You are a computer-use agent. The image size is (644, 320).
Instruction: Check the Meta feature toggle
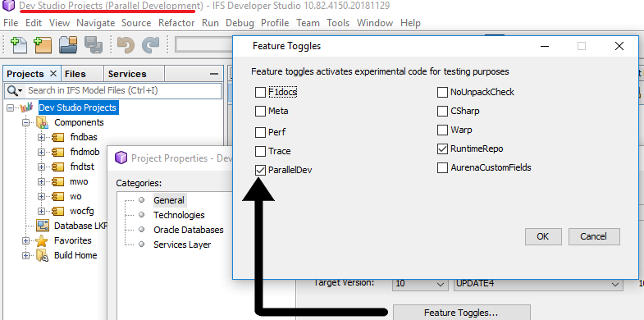coord(260,112)
